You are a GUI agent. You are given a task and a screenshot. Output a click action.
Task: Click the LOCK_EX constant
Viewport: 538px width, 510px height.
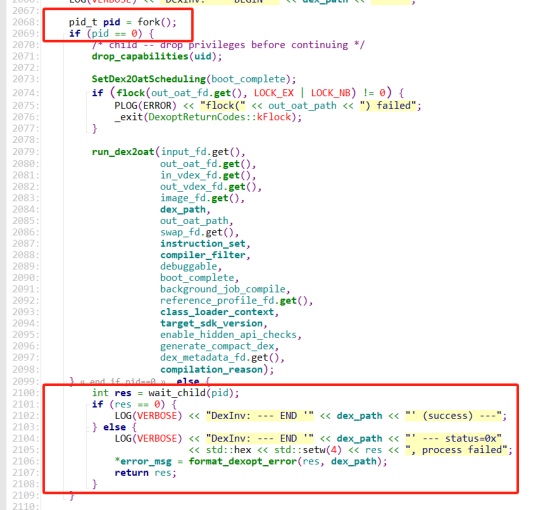(x=274, y=93)
